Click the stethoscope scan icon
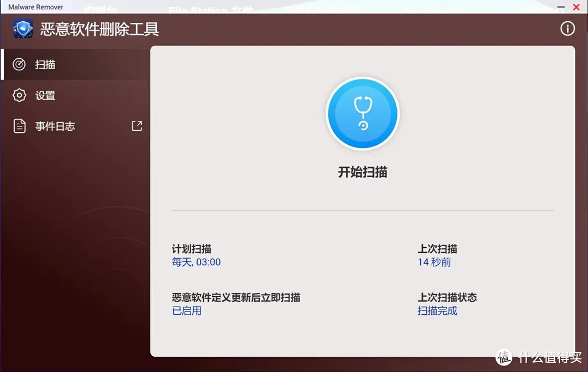This screenshot has height=372, width=588. tap(363, 113)
